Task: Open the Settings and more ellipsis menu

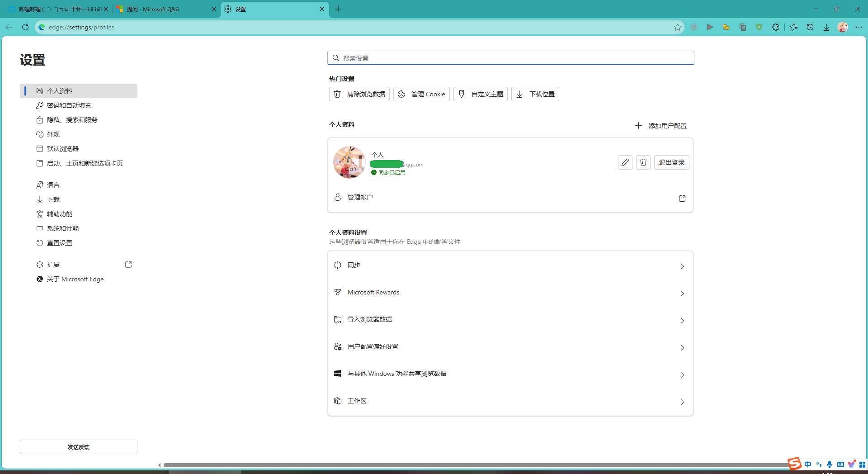Action: coord(859,27)
